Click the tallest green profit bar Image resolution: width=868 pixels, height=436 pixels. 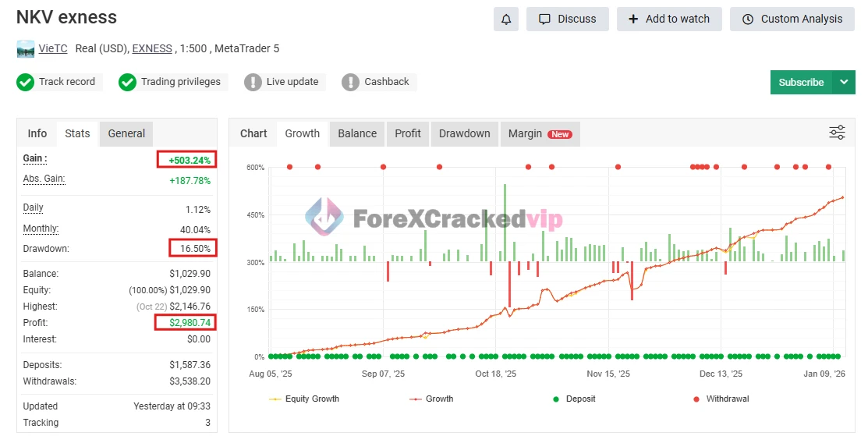(505, 222)
